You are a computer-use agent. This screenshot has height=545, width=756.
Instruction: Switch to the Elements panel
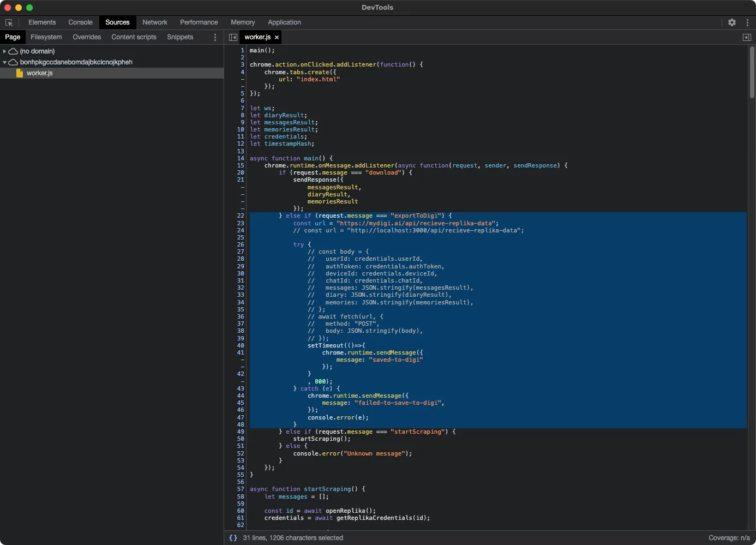point(42,22)
